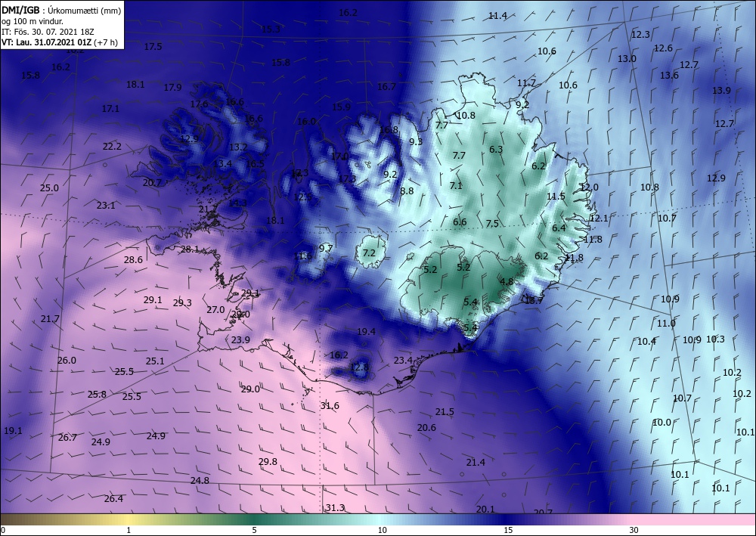Screen dimensions: 756x536
Task: Select the 17.1 value label
Action: (x=110, y=109)
